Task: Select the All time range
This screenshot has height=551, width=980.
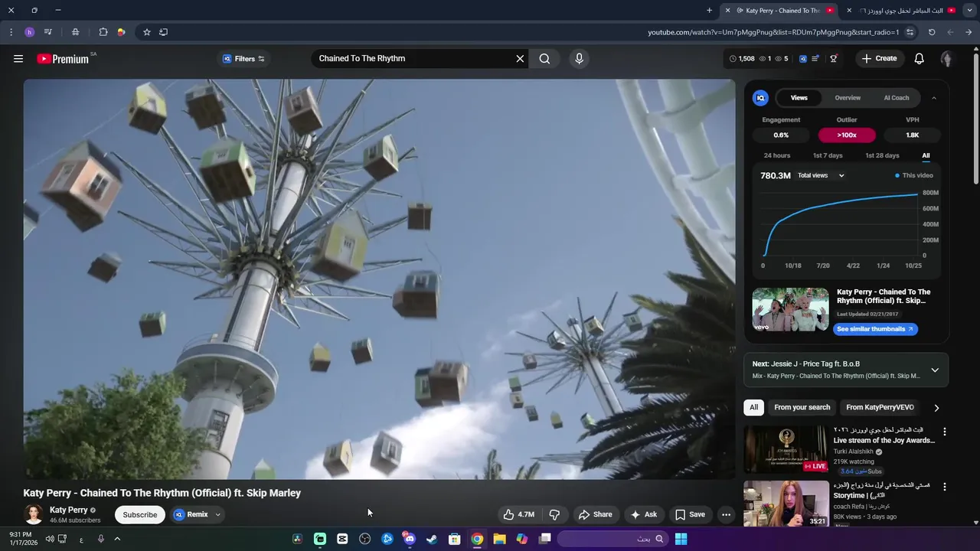Action: [926, 155]
